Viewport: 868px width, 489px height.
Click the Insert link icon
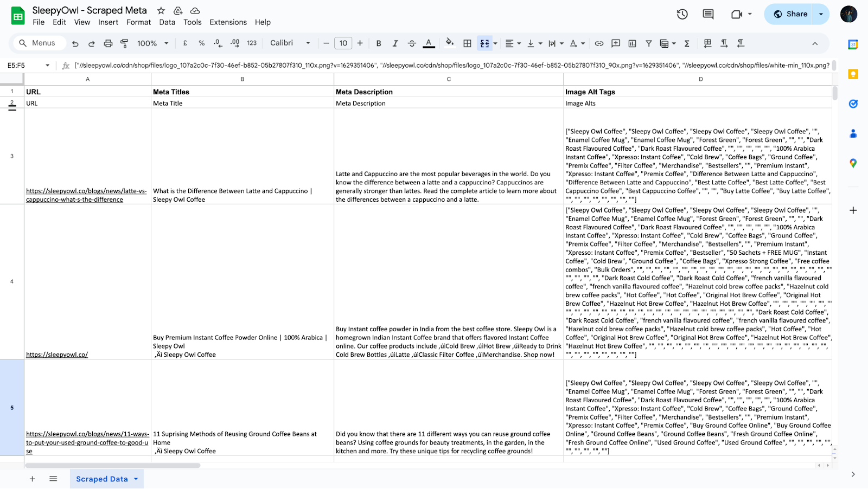pyautogui.click(x=599, y=43)
